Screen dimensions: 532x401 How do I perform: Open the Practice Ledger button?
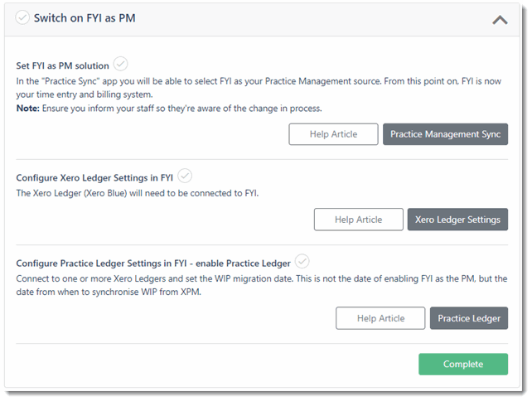coord(469,318)
